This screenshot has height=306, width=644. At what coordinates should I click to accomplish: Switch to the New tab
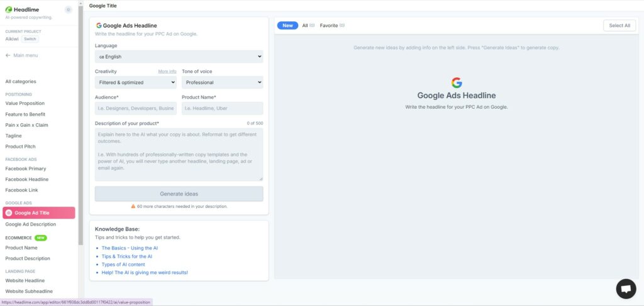click(x=287, y=25)
